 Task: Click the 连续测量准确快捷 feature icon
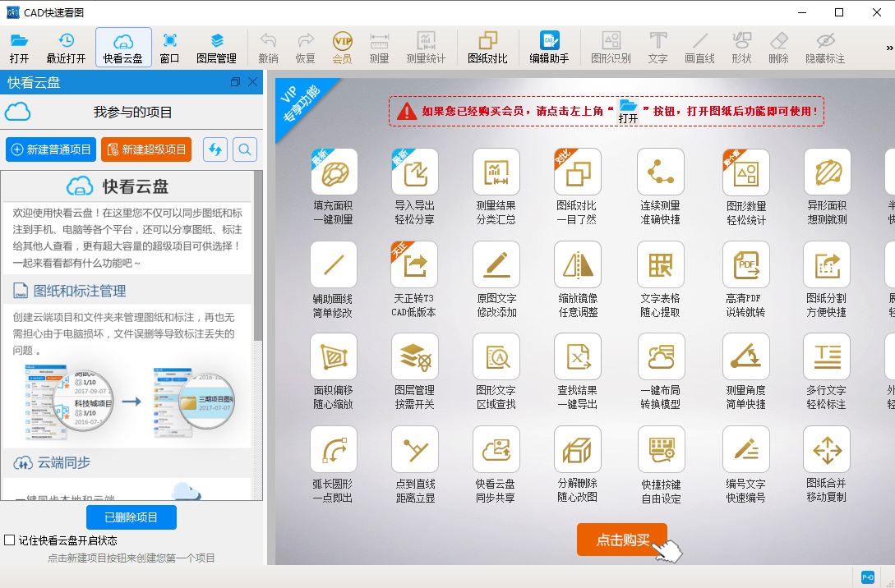[x=661, y=172]
